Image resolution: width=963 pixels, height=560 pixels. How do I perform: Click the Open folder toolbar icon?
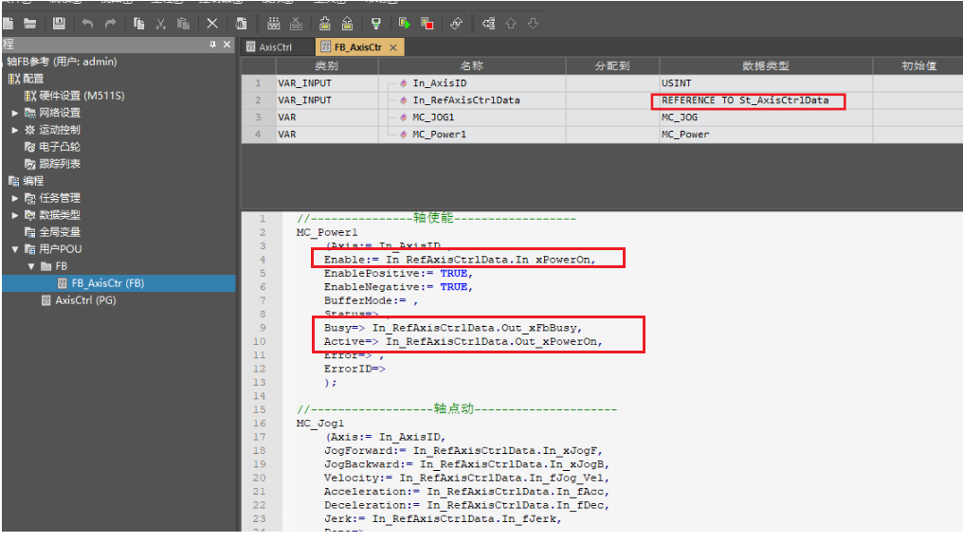pos(30,23)
